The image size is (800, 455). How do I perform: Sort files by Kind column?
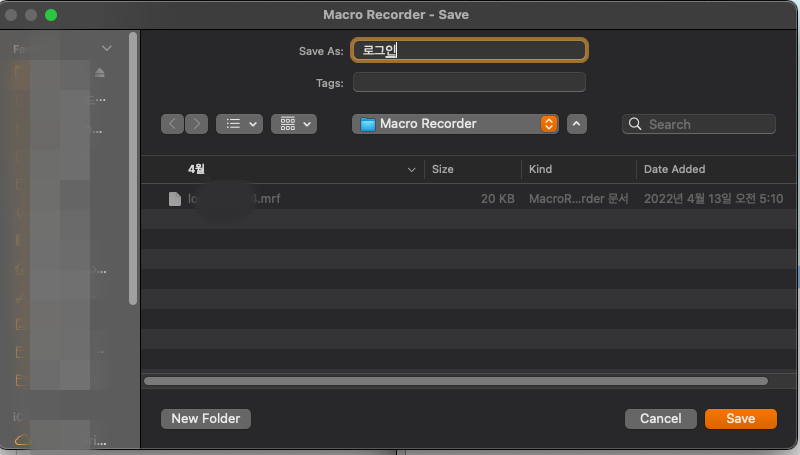[540, 169]
